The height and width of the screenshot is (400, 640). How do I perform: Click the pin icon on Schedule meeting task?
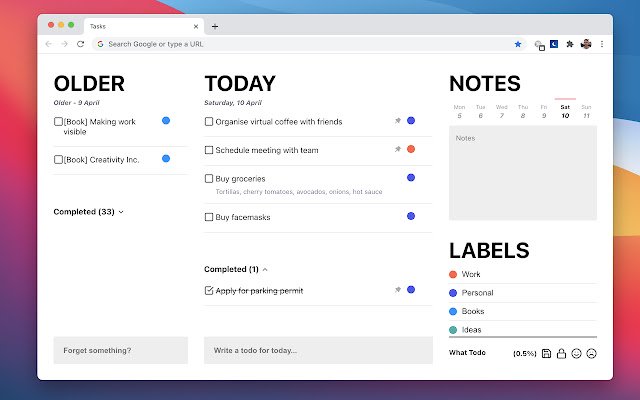(398, 149)
